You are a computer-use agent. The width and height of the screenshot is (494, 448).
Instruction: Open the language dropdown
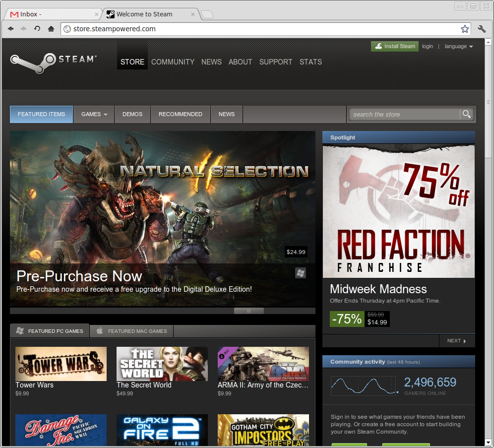tap(459, 46)
